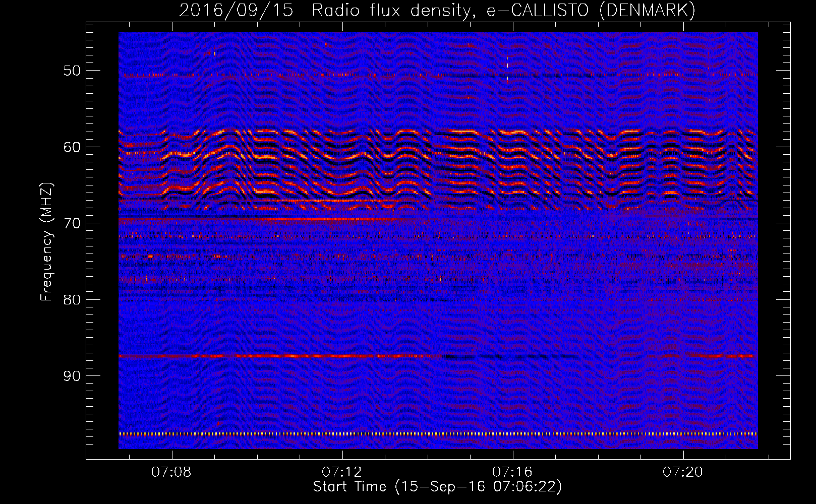Click the 'e-CALLISTO (DENMARK)' title text
This screenshot has height=504, width=816.
[591, 11]
